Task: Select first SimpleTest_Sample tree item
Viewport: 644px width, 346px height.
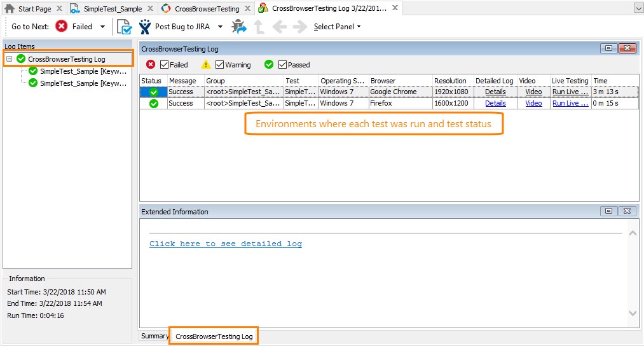Action: point(83,71)
